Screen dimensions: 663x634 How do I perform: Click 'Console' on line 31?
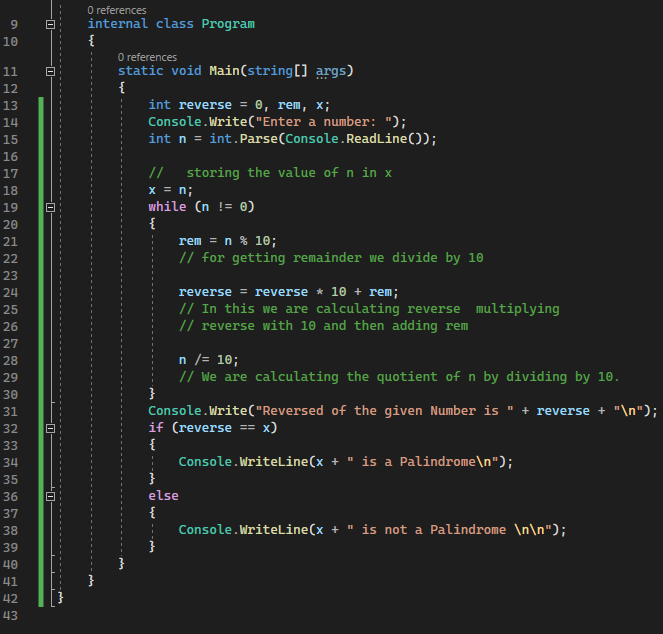(175, 411)
